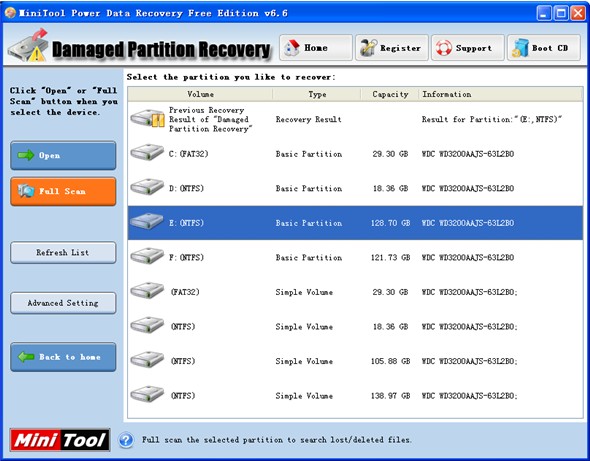Open the Boot CD toolbar button
The height and width of the screenshot is (461, 590).
pyautogui.click(x=544, y=48)
